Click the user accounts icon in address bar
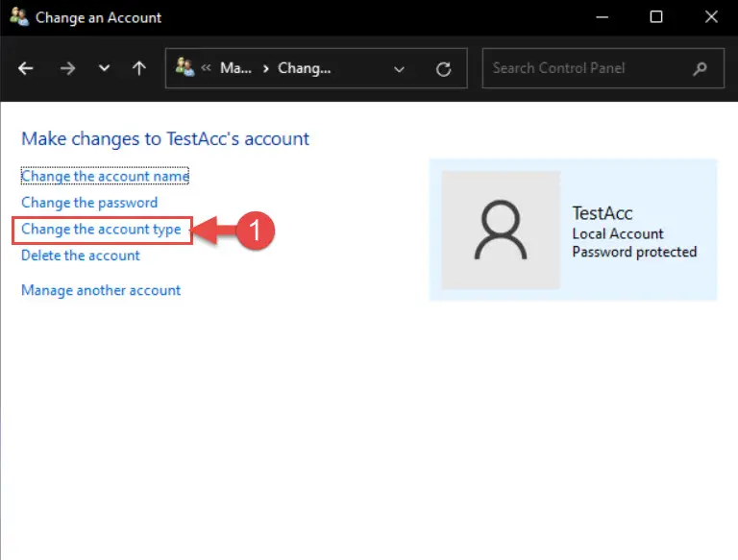 click(x=184, y=67)
